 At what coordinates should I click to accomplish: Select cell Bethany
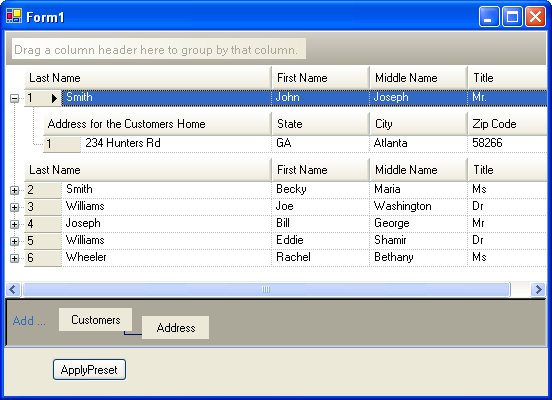pos(419,257)
